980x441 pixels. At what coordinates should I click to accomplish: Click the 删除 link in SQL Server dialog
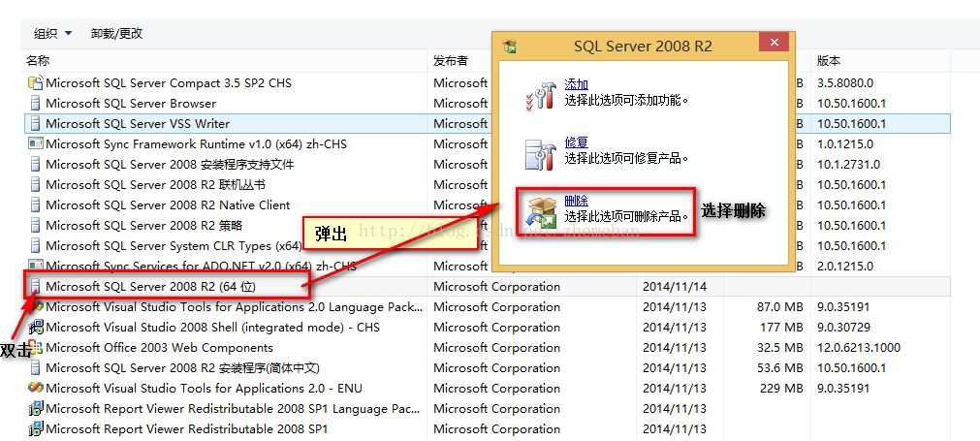[576, 202]
